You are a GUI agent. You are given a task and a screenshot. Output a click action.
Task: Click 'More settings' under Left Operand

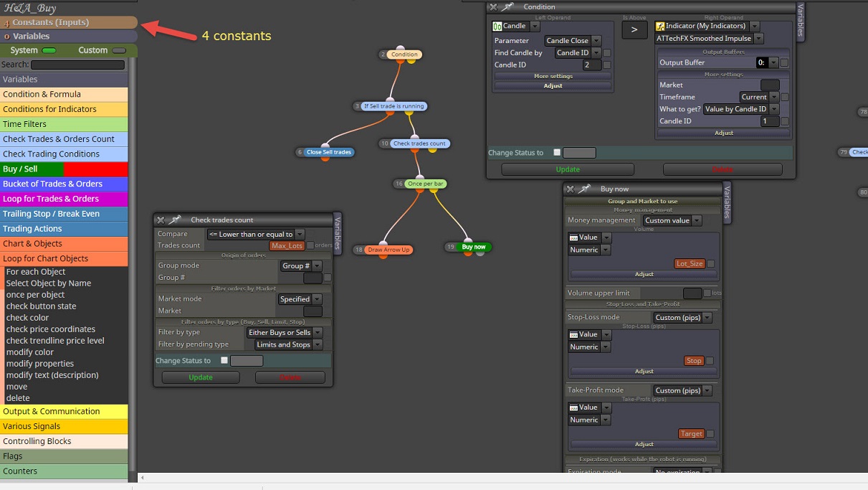[x=553, y=76]
